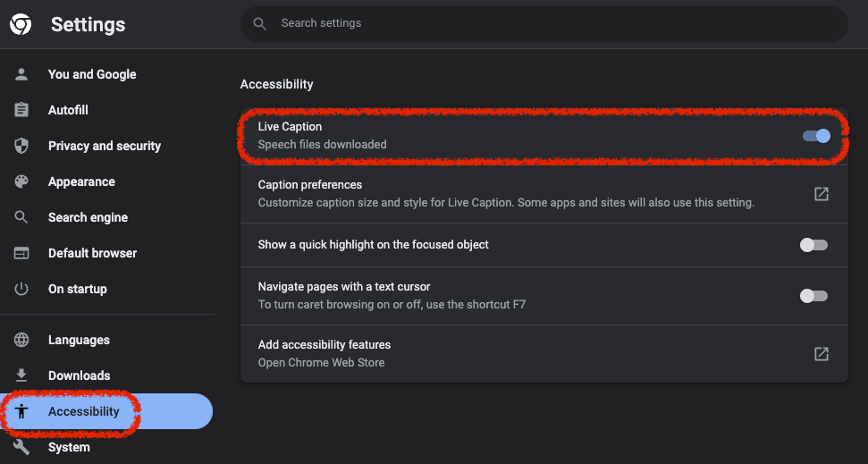Click the Chrome logo icon
The image size is (868, 464).
tap(21, 24)
